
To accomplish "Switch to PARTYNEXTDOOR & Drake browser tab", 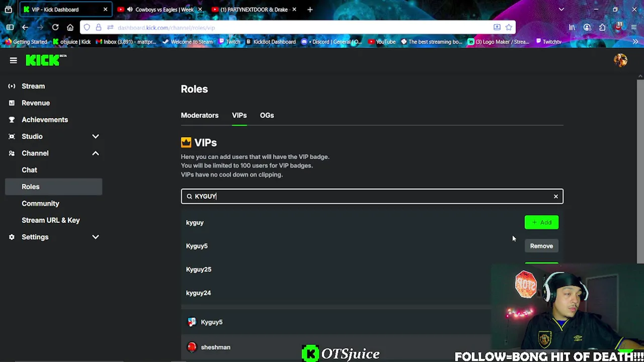I will pos(254,10).
